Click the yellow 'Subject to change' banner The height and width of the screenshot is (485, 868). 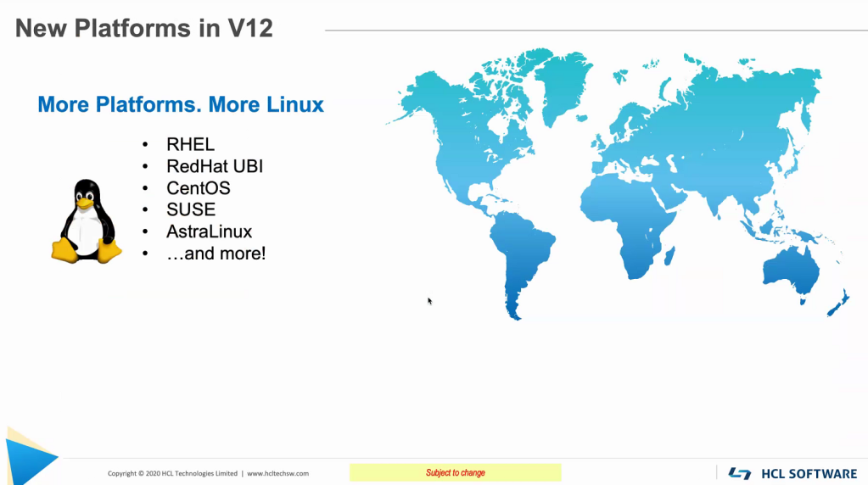456,473
